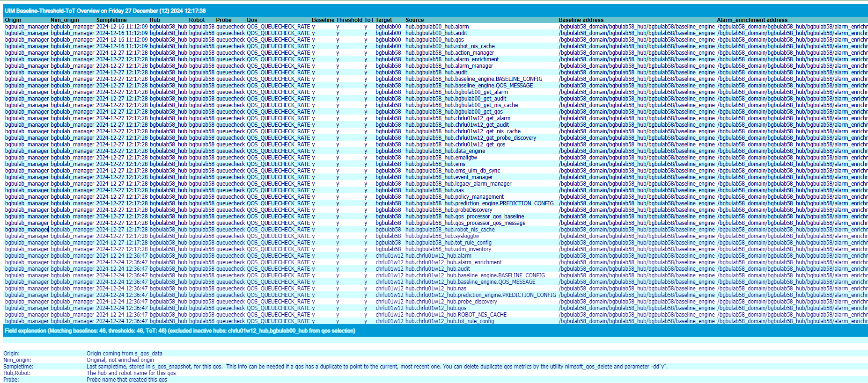The width and height of the screenshot is (868, 383).
Task: Select source hub.bgbulab58_hub.udm_inventory
Action: click(449, 249)
